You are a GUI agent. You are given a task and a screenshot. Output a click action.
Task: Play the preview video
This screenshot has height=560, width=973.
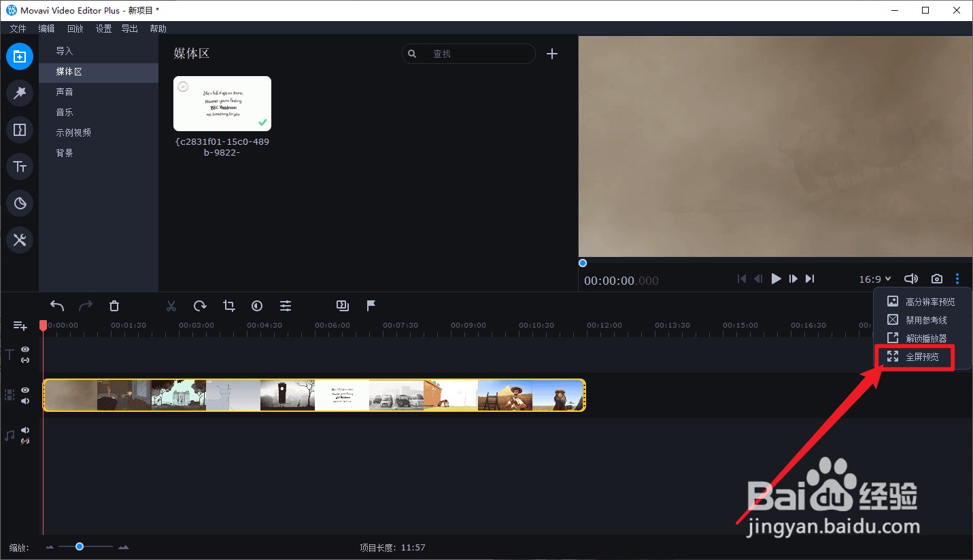pyautogui.click(x=776, y=279)
